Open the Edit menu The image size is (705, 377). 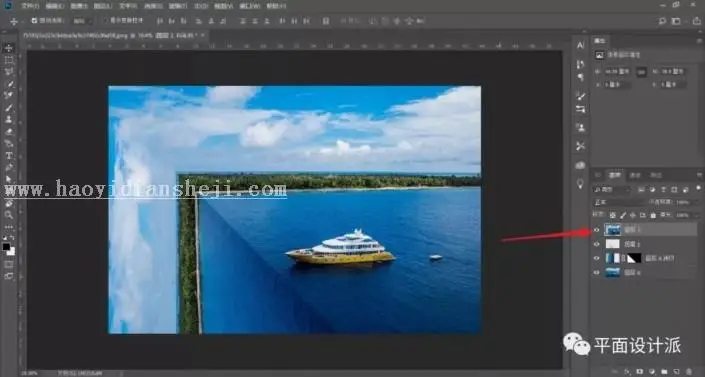[55, 6]
